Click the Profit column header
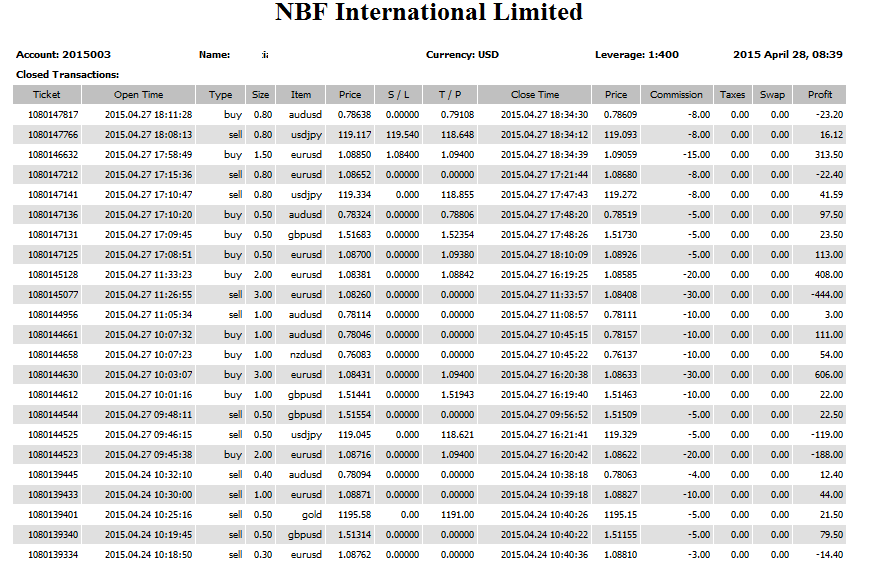 tap(820, 94)
